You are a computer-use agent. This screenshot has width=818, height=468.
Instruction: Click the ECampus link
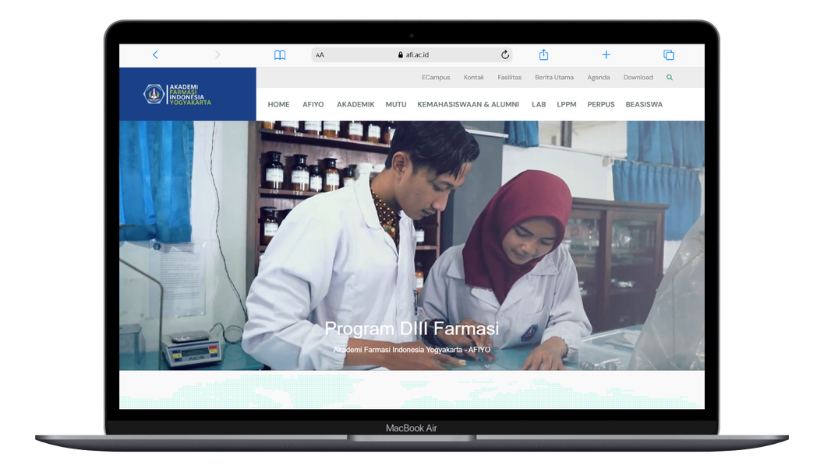435,77
